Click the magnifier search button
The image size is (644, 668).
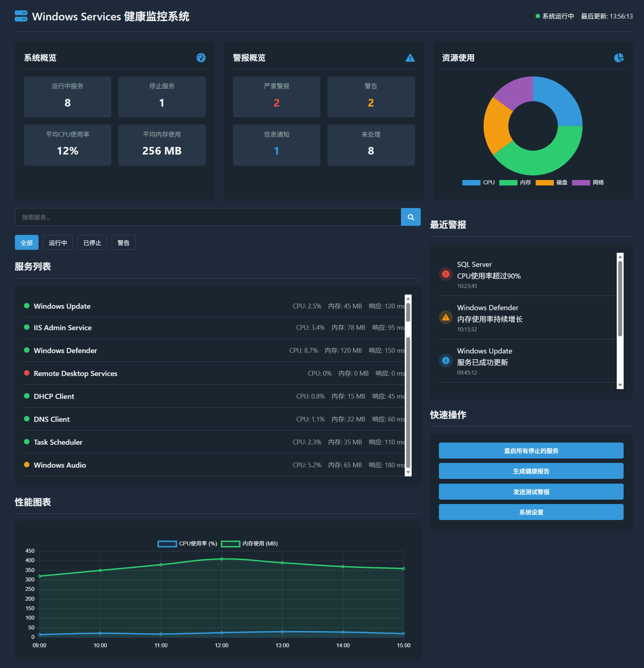click(411, 217)
